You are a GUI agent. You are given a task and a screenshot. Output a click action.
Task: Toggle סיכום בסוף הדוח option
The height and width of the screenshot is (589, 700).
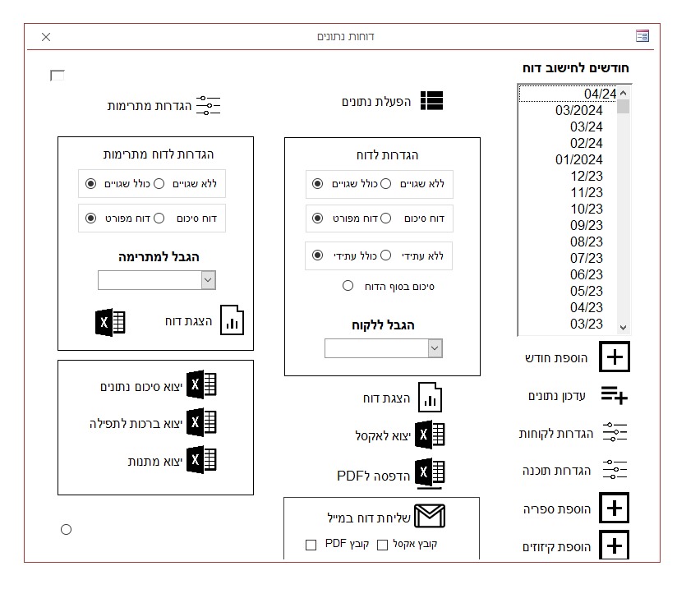[348, 286]
